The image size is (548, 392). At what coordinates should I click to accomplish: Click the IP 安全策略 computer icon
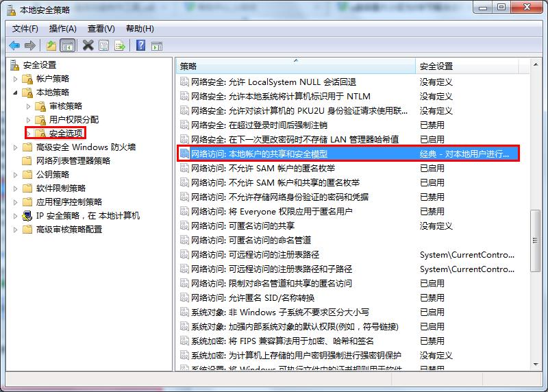pos(27,216)
